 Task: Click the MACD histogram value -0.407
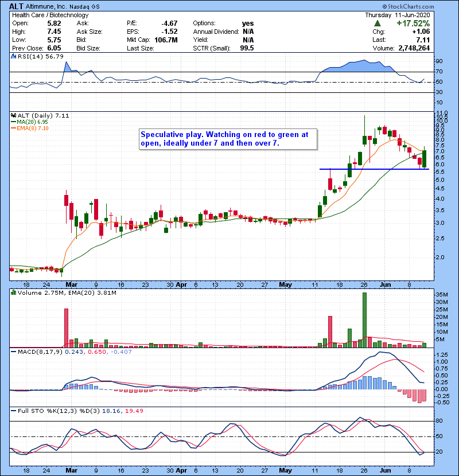121,352
